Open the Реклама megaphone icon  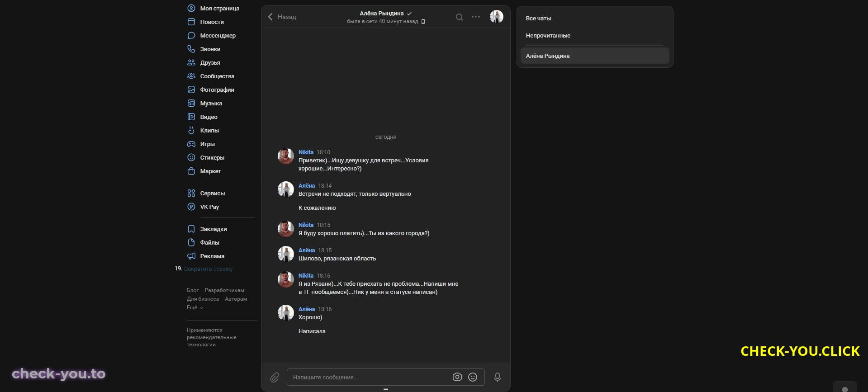(x=191, y=256)
